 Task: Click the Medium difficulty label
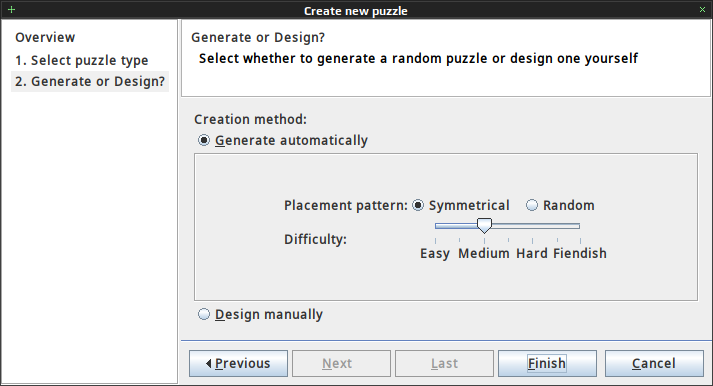[x=484, y=253]
